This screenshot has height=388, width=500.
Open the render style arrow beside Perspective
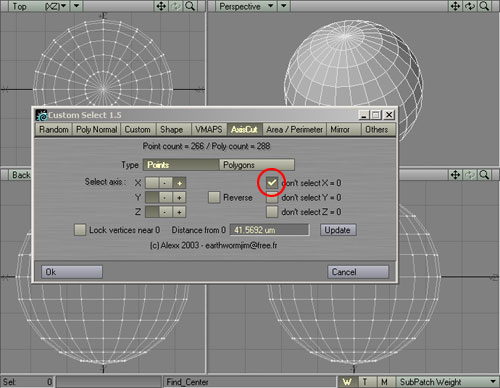pyautogui.click(x=284, y=6)
